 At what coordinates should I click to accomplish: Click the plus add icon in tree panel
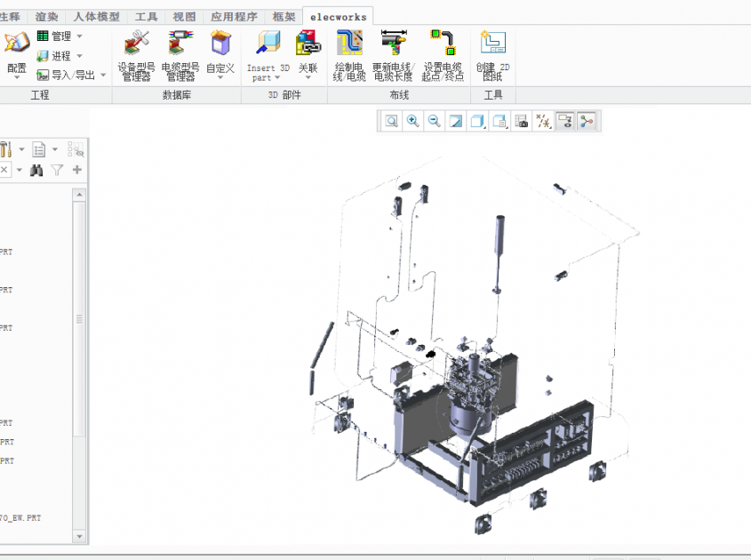(77, 170)
